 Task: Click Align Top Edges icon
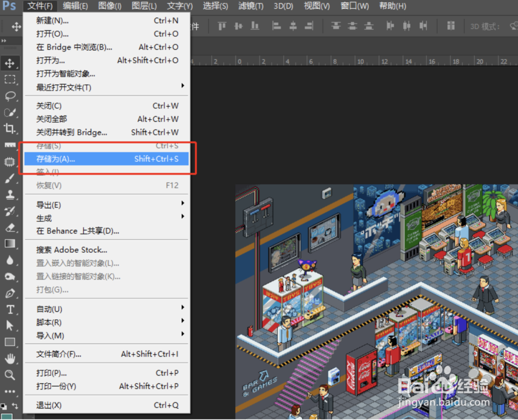[222, 26]
